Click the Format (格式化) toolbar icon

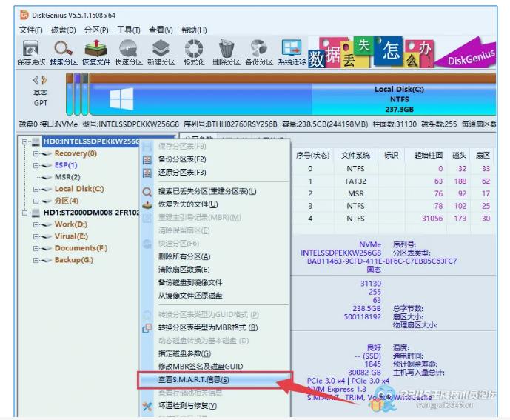click(194, 50)
